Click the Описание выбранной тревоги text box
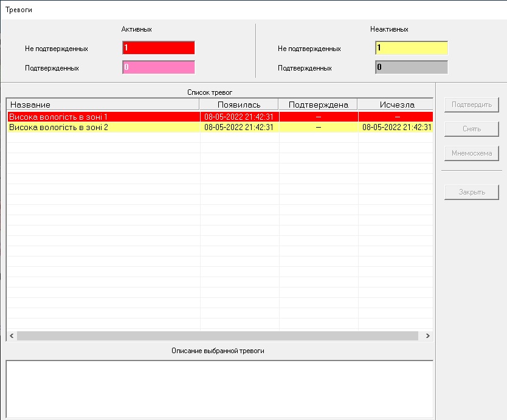Image resolution: width=507 pixels, height=420 pixels. tap(219, 389)
